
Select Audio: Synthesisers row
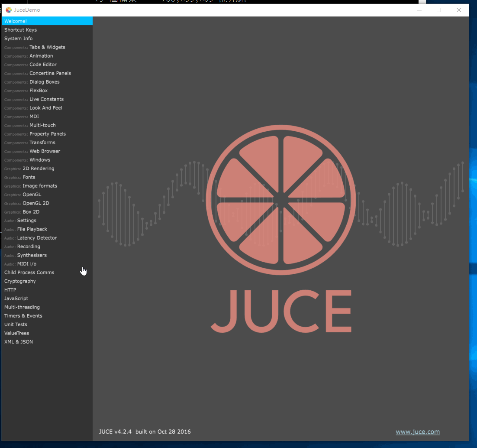[x=47, y=255]
